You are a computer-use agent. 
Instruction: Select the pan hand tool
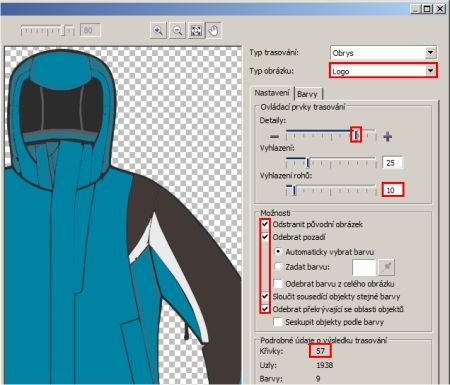pyautogui.click(x=214, y=31)
